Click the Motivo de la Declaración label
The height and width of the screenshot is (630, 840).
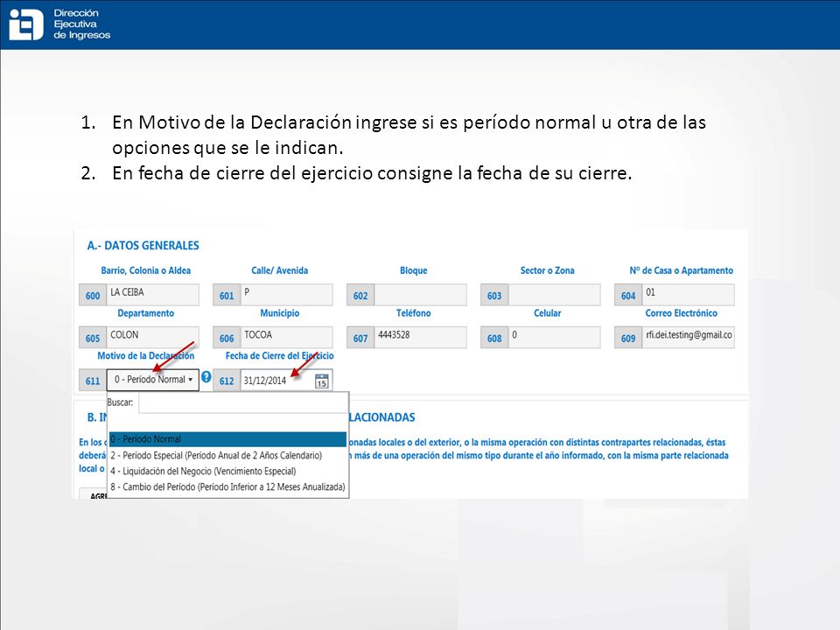tap(146, 356)
